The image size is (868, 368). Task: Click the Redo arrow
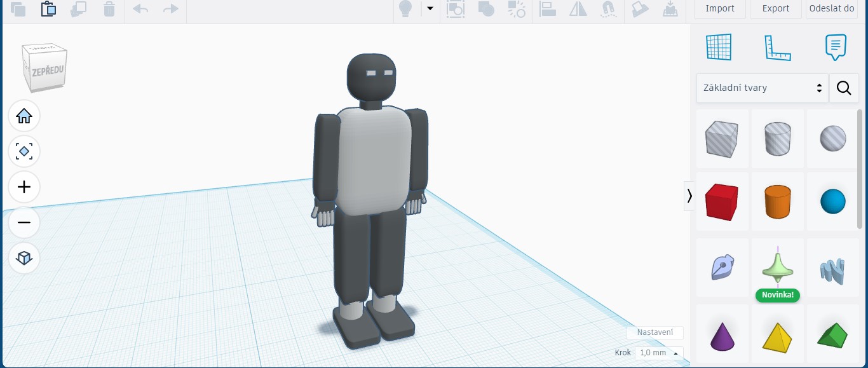coord(170,9)
